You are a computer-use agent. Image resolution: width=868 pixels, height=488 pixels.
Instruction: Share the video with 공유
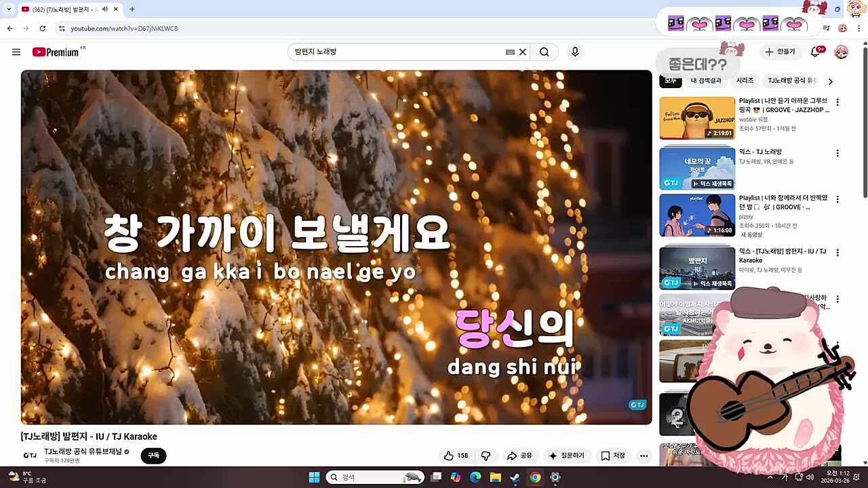[x=519, y=456]
